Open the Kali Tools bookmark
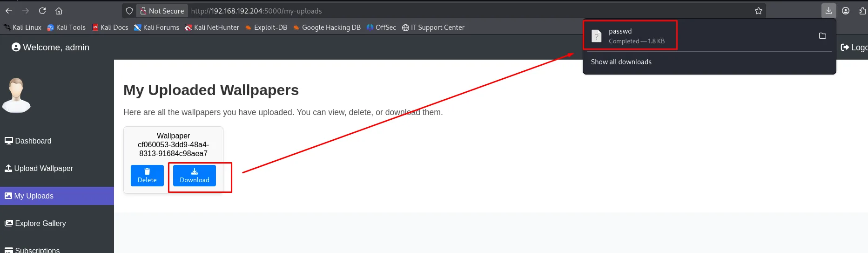868x253 pixels. (x=67, y=27)
